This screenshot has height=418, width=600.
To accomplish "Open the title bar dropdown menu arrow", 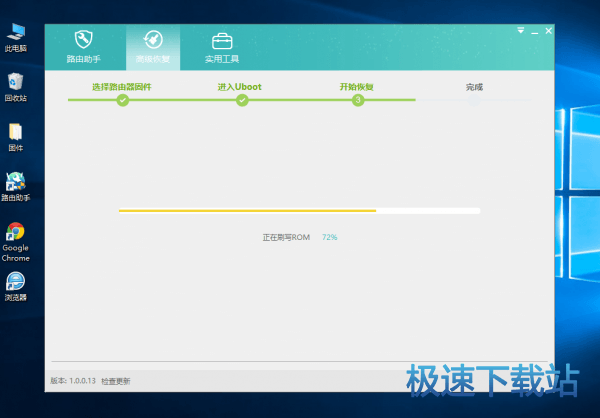I will (x=520, y=31).
